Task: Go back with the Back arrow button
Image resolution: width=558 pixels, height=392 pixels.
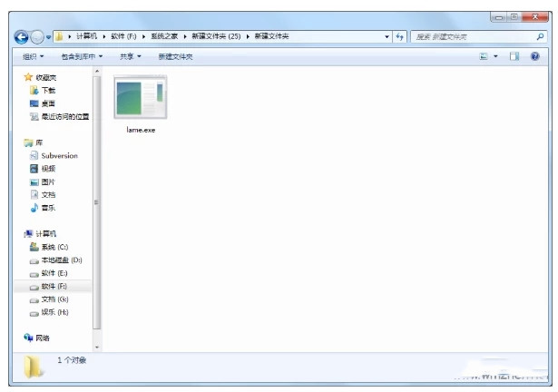Action: pos(21,36)
